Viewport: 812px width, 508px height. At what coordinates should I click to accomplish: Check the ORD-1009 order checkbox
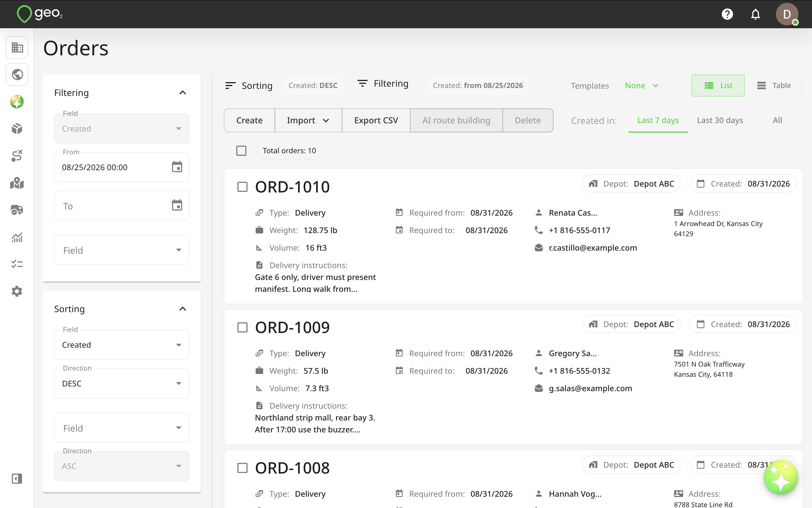point(242,327)
